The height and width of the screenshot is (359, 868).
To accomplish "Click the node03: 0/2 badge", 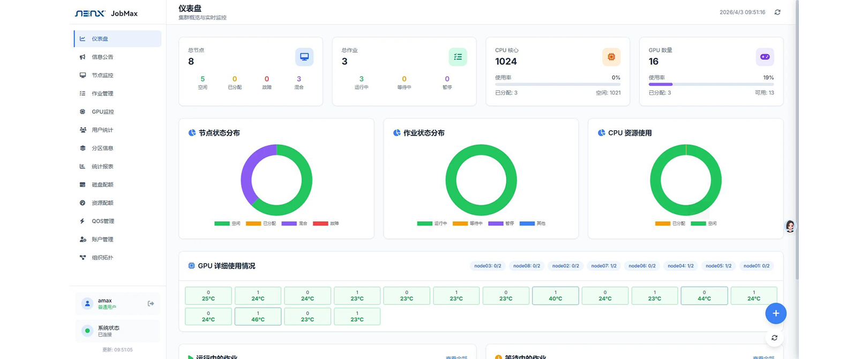I will 488,266.
